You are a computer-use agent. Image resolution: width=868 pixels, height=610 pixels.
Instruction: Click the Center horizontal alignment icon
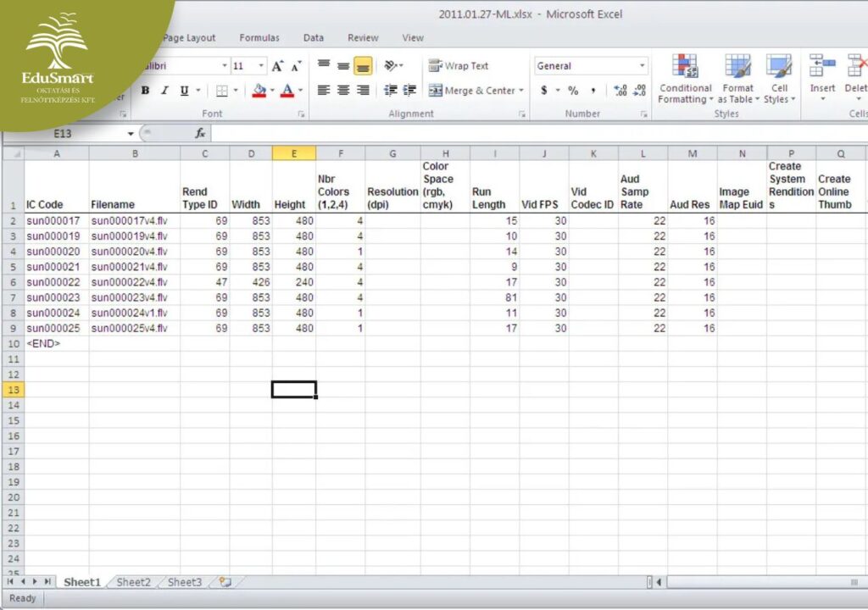[343, 91]
